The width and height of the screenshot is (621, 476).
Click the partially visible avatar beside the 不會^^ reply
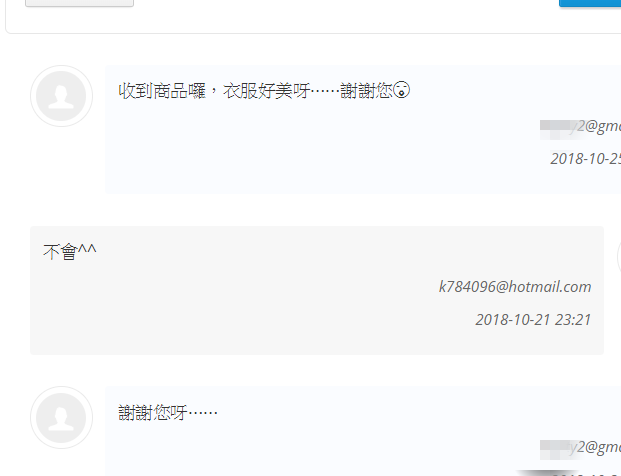click(619, 257)
